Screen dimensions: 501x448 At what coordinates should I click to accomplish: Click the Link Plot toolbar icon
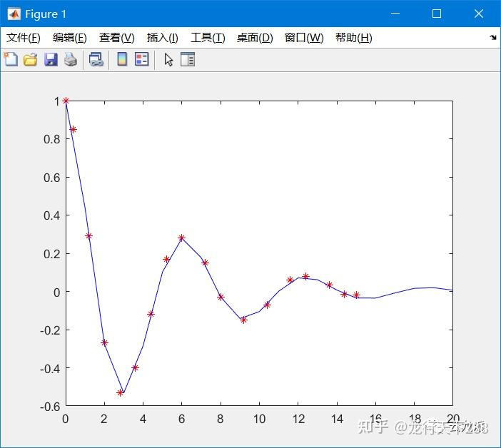pos(96,60)
